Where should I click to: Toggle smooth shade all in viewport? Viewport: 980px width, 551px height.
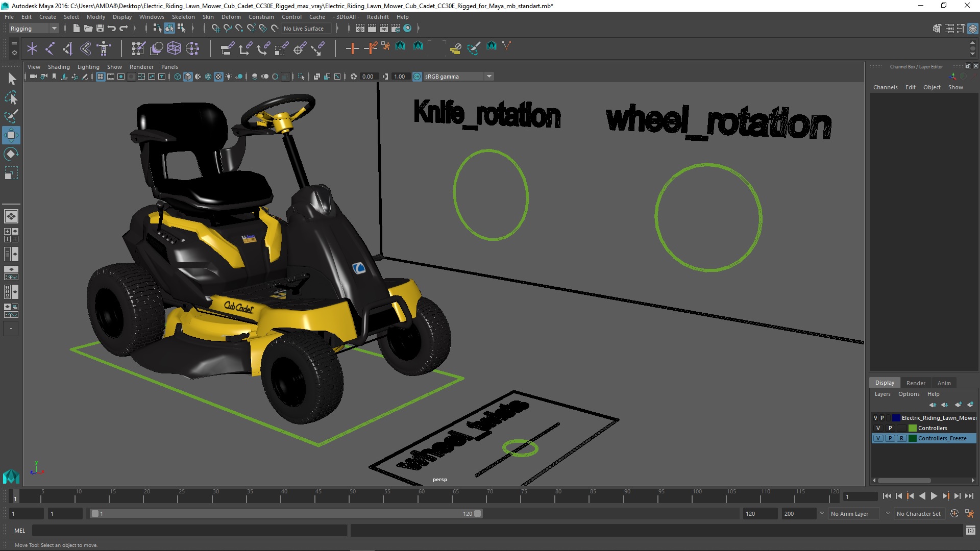tap(188, 77)
